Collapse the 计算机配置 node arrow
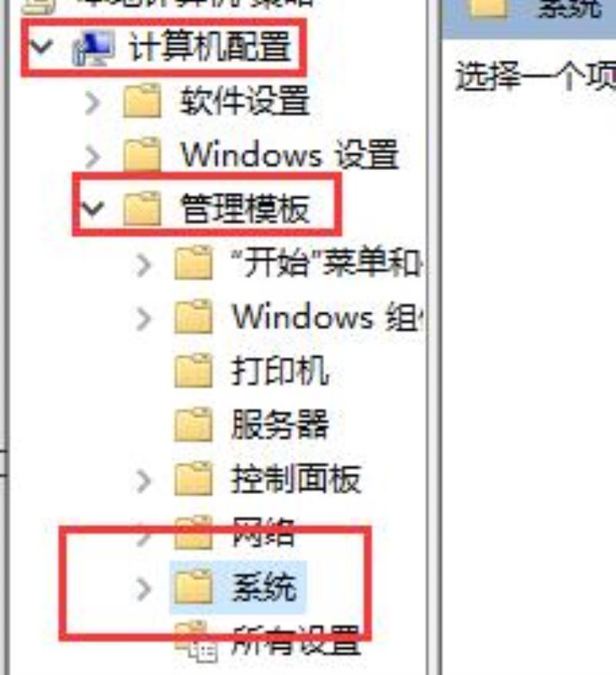Image resolution: width=616 pixels, height=675 pixels. (x=41, y=46)
